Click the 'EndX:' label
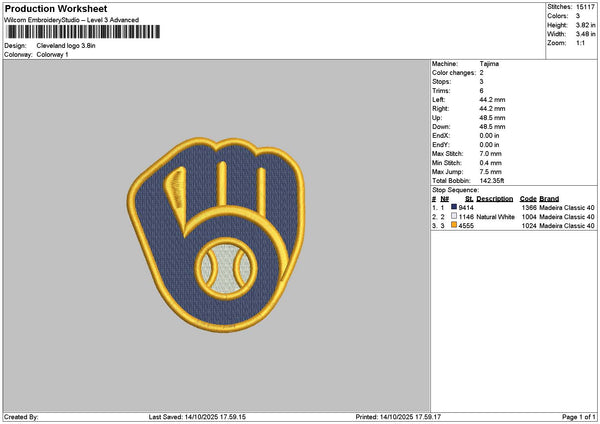The height and width of the screenshot is (424, 600). (x=441, y=136)
